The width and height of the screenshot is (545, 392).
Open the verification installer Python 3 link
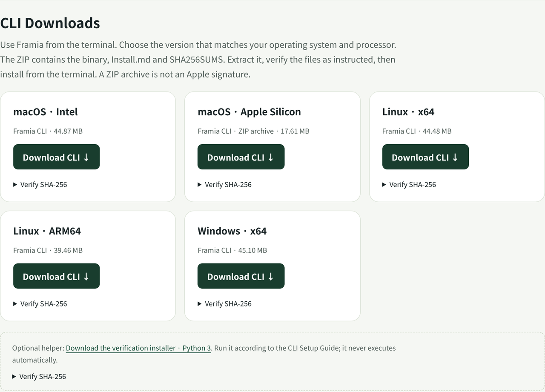point(138,348)
